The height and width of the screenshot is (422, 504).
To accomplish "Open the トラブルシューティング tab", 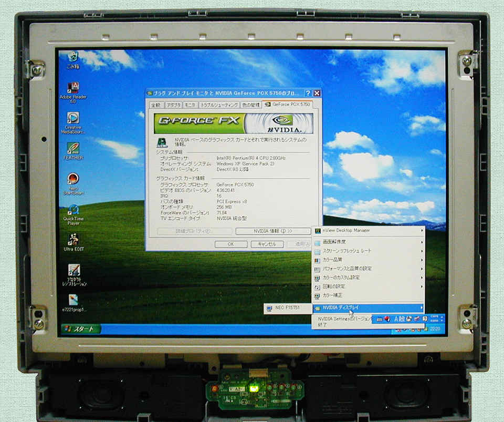I will tap(219, 105).
